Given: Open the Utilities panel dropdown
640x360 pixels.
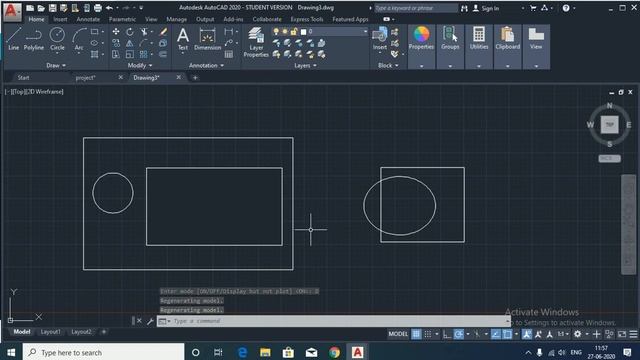Looking at the screenshot, I should (479, 66).
